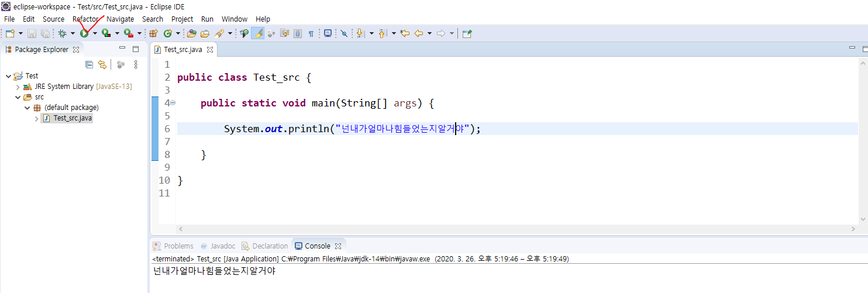The width and height of the screenshot is (868, 293).
Task: Toggle Link with Editor in Package Explorer
Action: pos(102,64)
